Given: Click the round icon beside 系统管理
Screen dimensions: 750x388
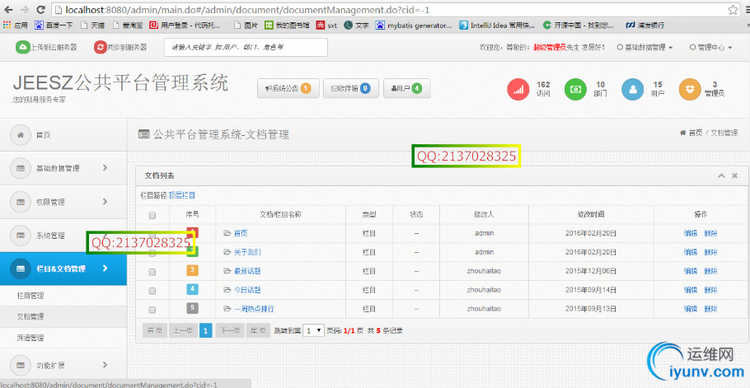Looking at the screenshot, I should 21,236.
